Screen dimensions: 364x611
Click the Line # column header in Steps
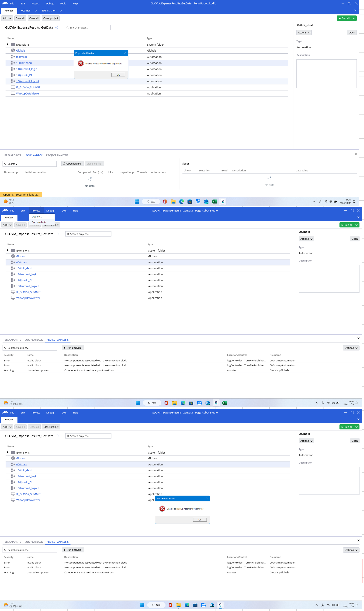point(187,170)
